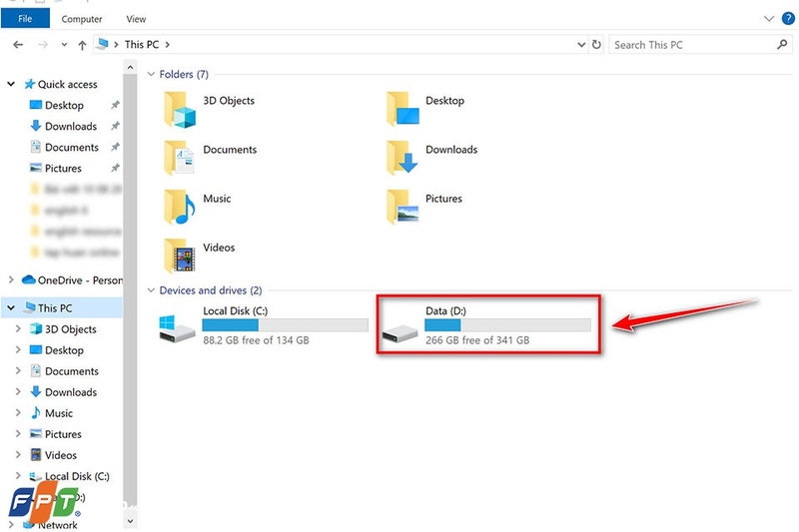Image resolution: width=799 pixels, height=532 pixels.
Task: Click the Refresh button
Action: click(x=596, y=45)
